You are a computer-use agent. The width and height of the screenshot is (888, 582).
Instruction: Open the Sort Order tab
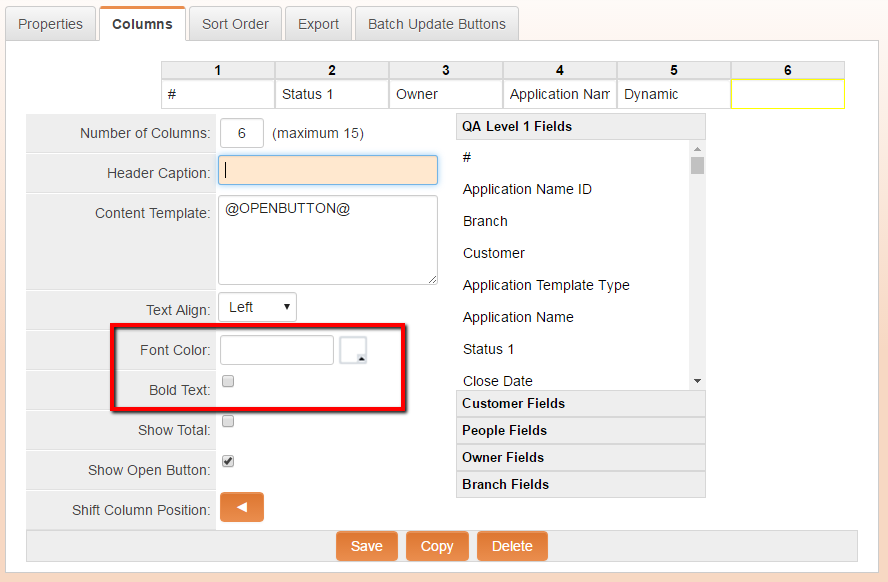[235, 24]
